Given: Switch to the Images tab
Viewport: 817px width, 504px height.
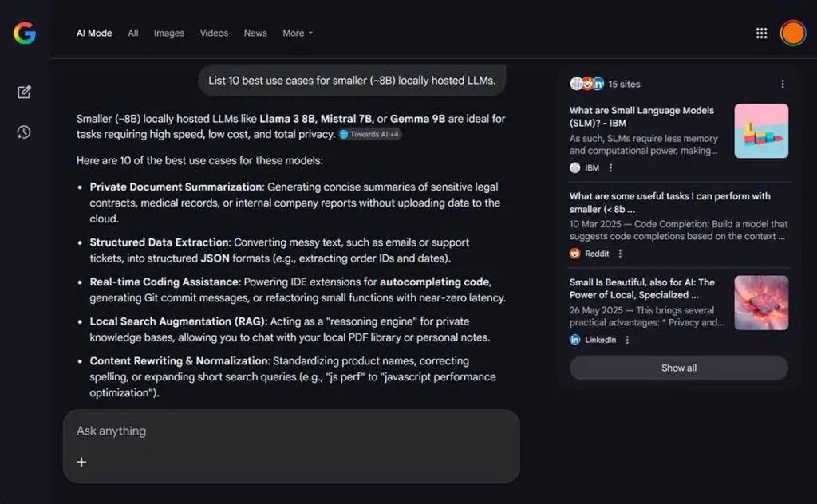Looking at the screenshot, I should pos(169,33).
